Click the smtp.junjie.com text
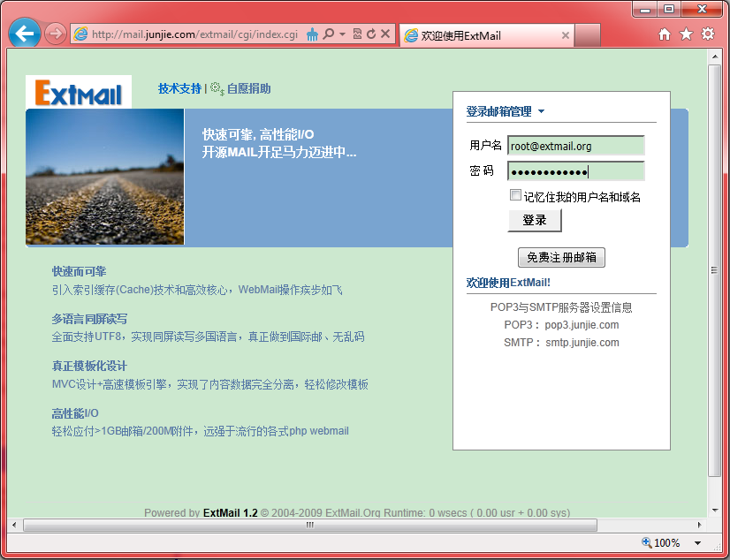 click(x=582, y=343)
